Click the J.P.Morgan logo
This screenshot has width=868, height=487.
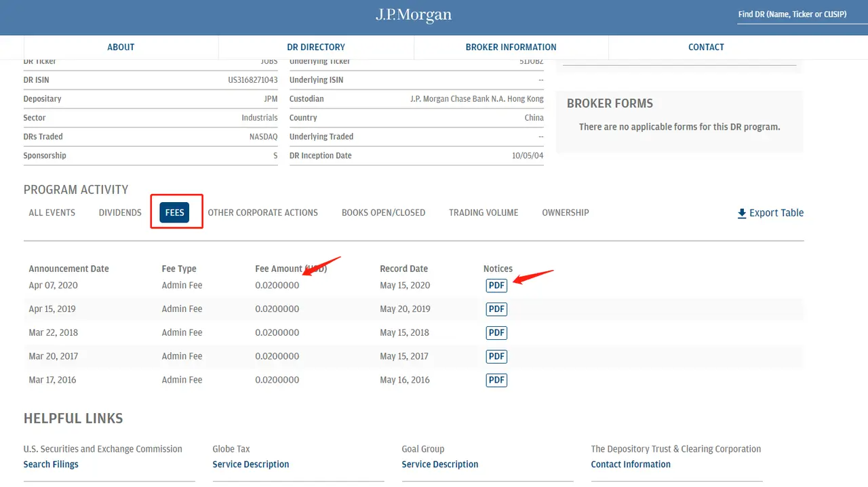pyautogui.click(x=414, y=16)
